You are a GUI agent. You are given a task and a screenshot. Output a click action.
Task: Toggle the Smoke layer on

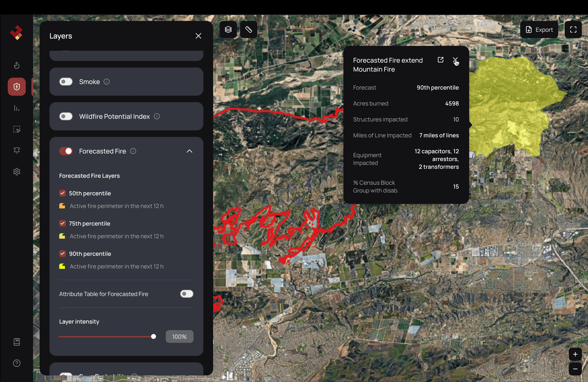[65, 81]
